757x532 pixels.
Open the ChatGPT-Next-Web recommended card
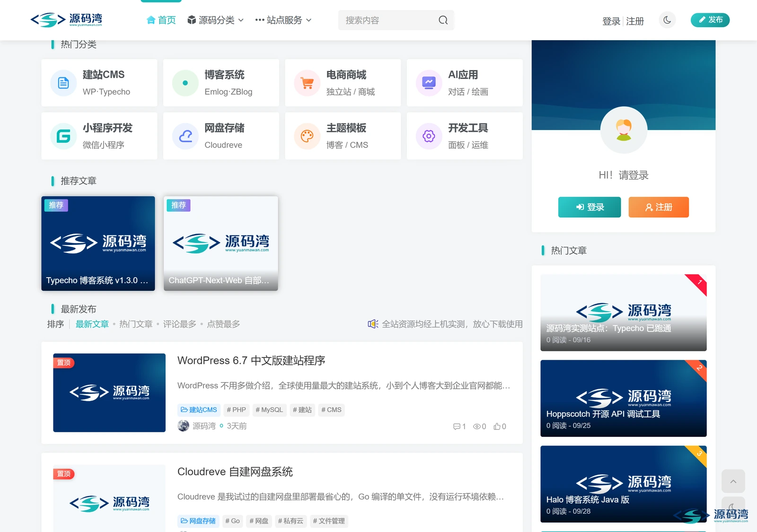[220, 244]
